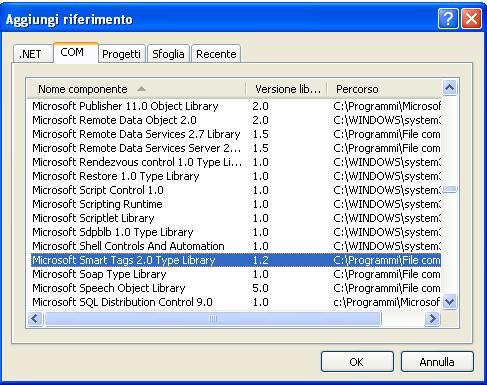Sort by Versione lib... column header
487x385 pixels.
287,89
